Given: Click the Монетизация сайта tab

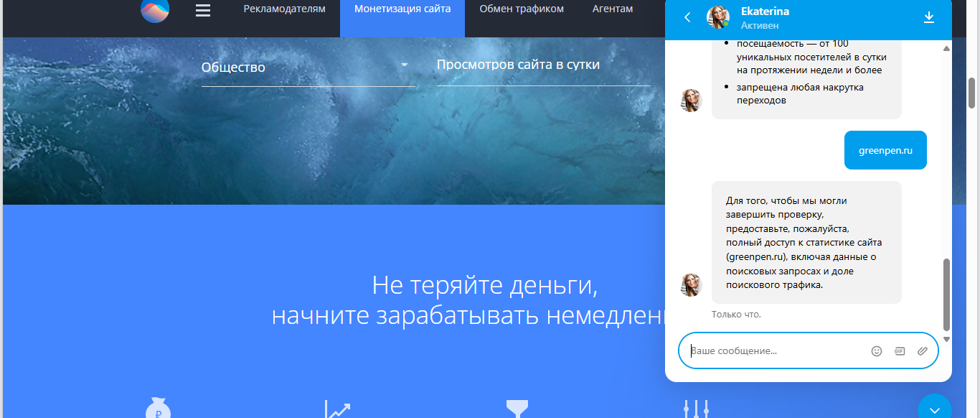Looking at the screenshot, I should pyautogui.click(x=402, y=9).
